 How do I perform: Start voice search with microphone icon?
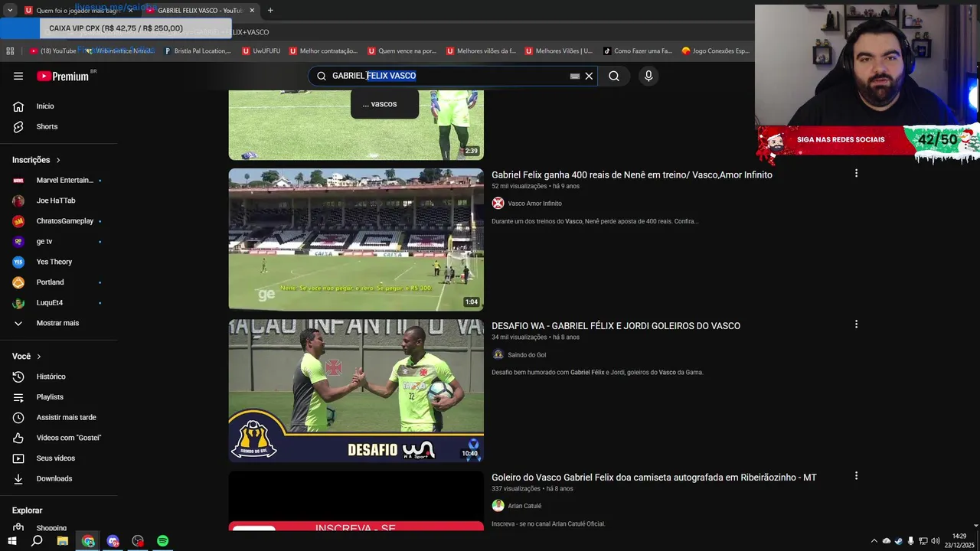pyautogui.click(x=648, y=76)
